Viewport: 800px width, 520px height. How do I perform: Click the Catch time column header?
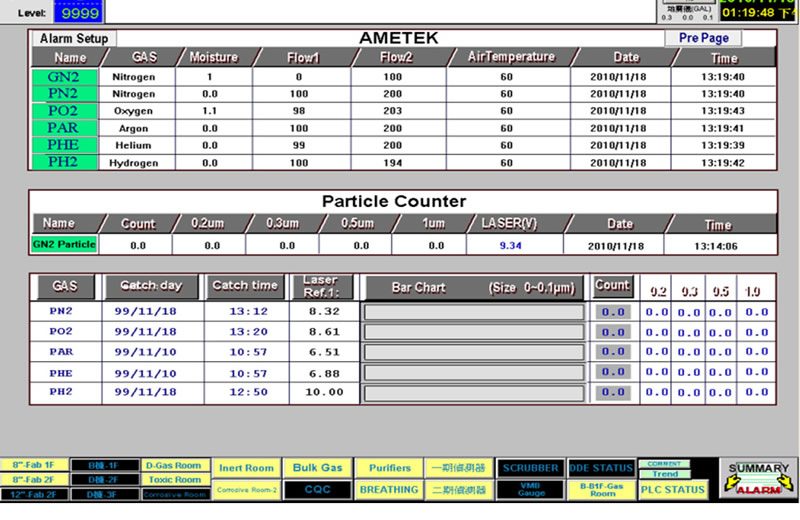(x=245, y=286)
